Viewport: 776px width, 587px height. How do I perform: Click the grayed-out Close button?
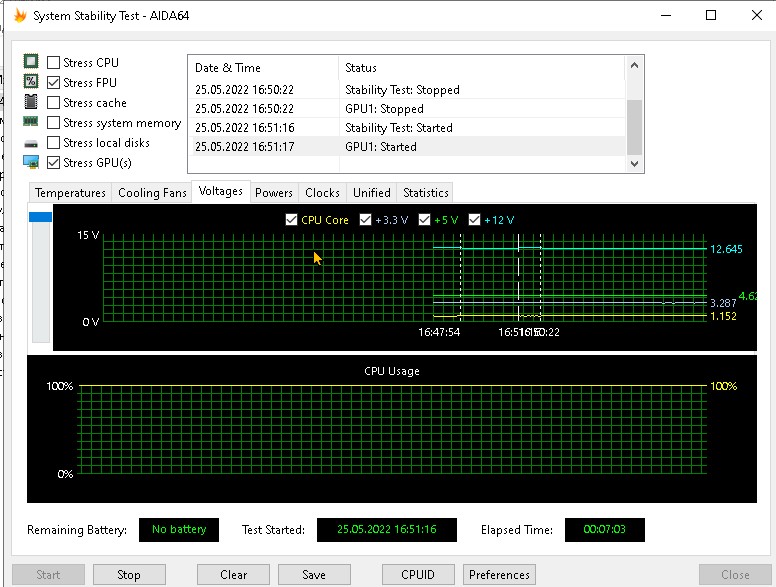point(735,575)
